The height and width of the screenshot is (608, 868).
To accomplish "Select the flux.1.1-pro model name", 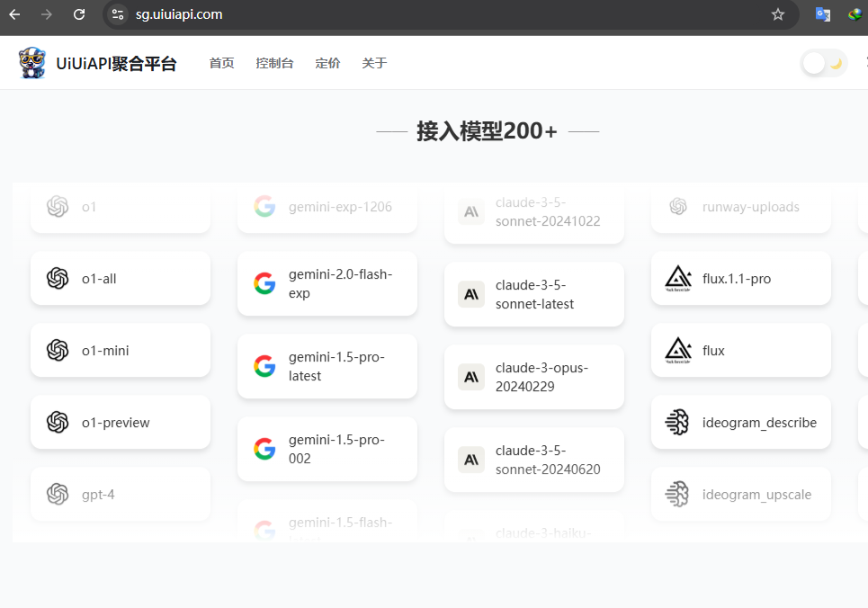I will coord(737,279).
